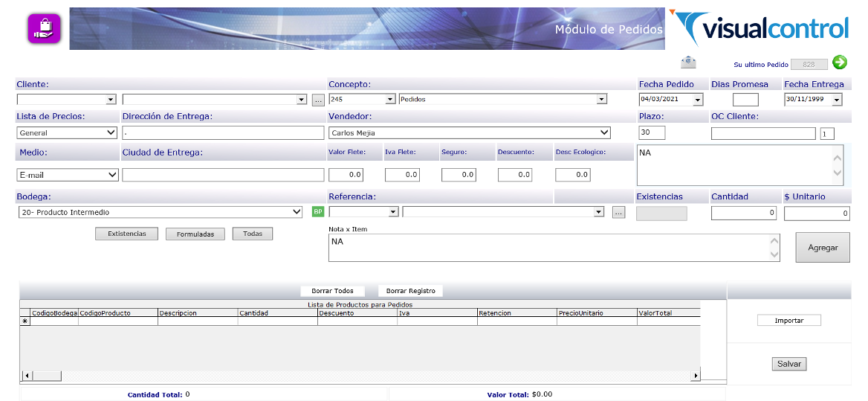Open the Fecha Entrega date picker

pos(837,100)
